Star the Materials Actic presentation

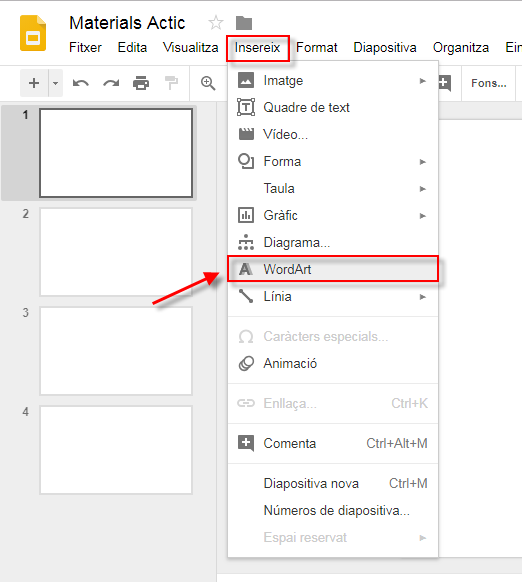pyautogui.click(x=216, y=23)
